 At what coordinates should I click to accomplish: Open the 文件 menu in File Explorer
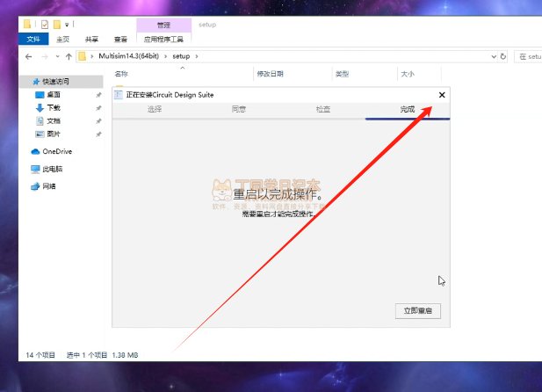tap(34, 40)
